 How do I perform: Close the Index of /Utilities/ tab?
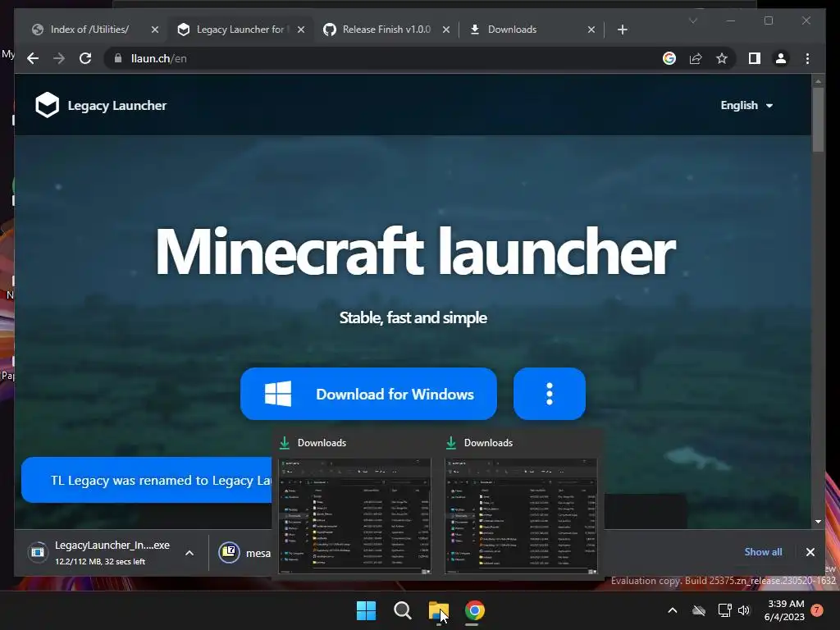(155, 30)
